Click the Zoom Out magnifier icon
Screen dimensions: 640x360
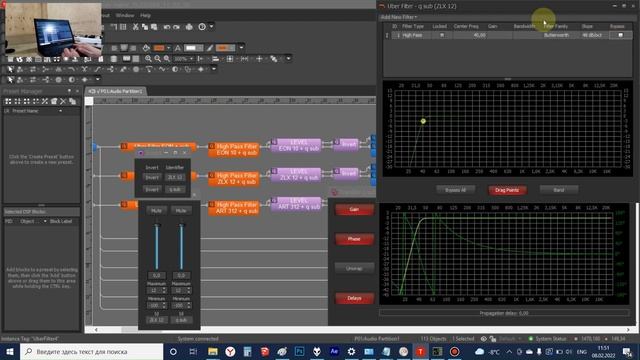click(158, 59)
